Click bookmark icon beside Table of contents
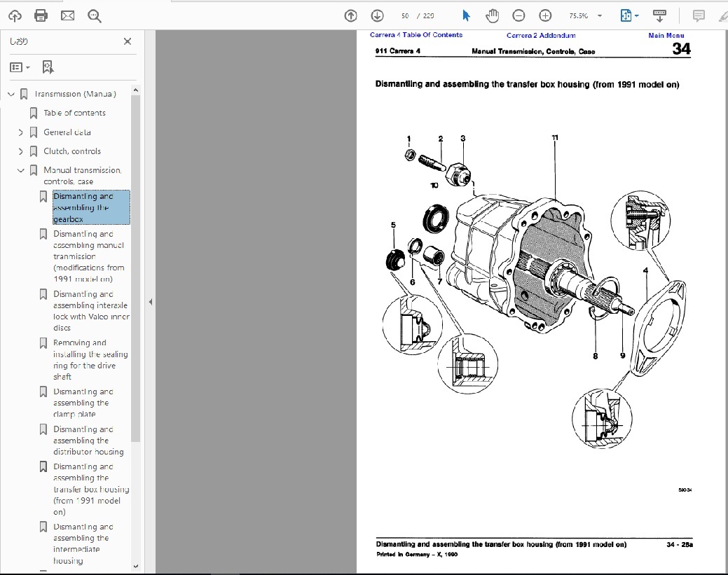This screenshot has height=575, width=728. pos(34,113)
